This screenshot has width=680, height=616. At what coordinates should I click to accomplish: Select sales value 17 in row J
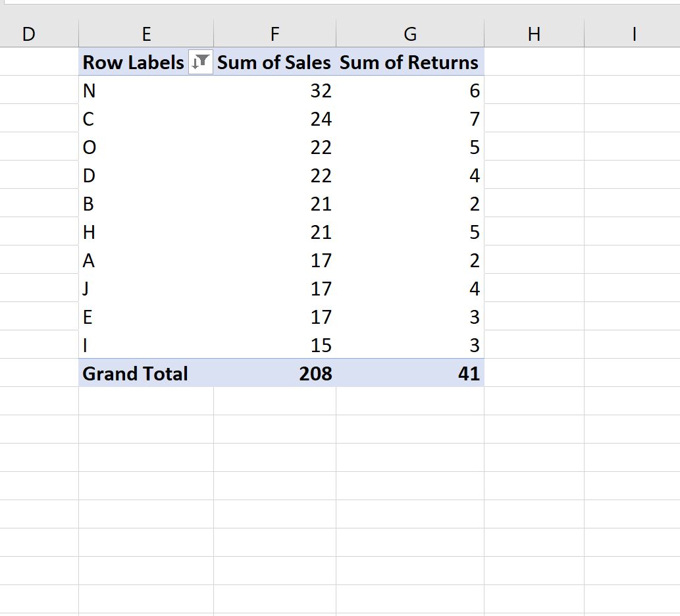tap(275, 288)
